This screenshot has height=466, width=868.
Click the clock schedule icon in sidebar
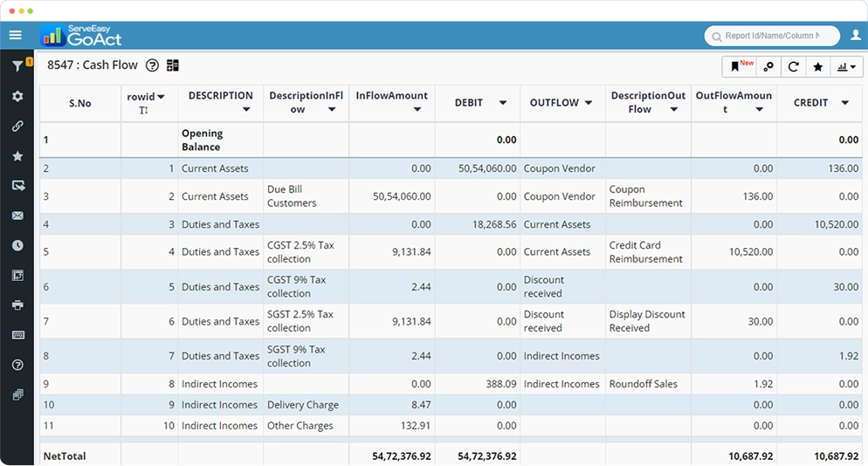click(17, 245)
